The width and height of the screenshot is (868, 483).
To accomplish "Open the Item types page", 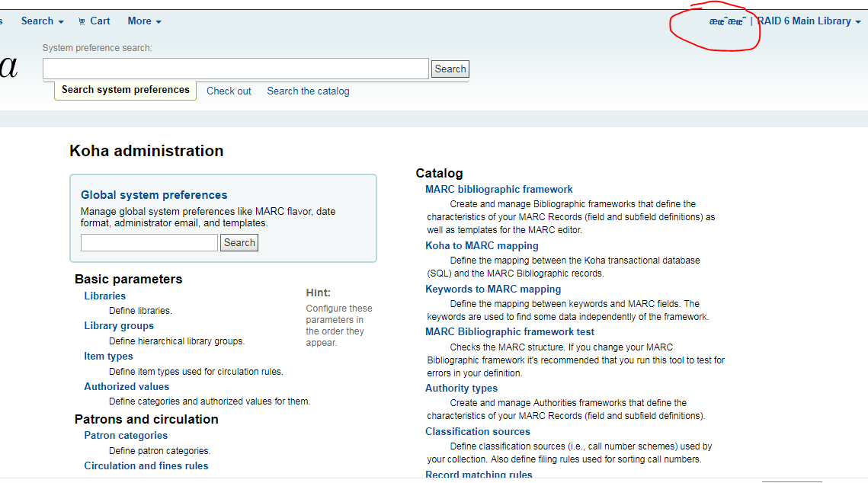I will click(x=108, y=356).
